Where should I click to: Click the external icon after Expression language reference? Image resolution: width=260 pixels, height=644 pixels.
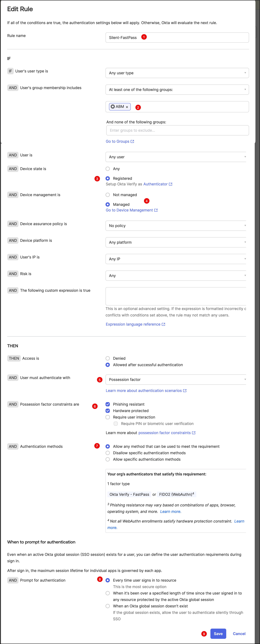tap(163, 324)
